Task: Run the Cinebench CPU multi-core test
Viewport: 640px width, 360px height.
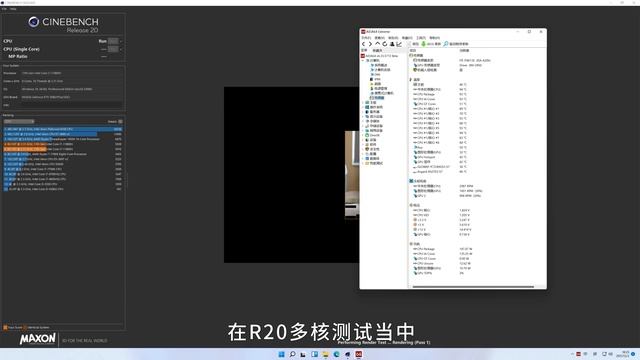Action: coord(102,41)
